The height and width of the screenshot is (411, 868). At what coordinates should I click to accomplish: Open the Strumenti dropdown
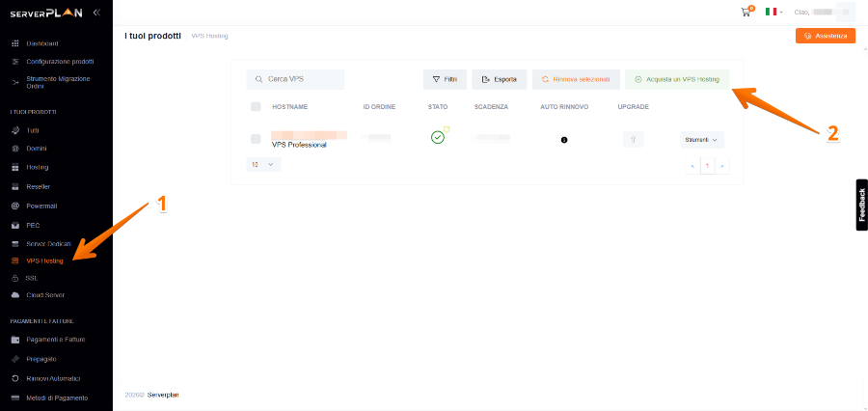coord(701,139)
